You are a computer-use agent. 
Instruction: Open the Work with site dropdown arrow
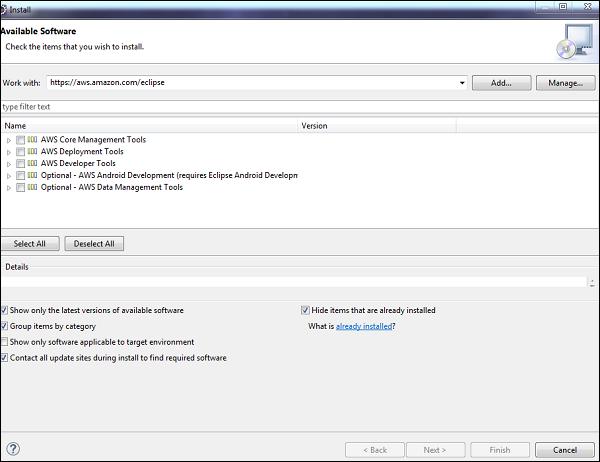(x=462, y=83)
